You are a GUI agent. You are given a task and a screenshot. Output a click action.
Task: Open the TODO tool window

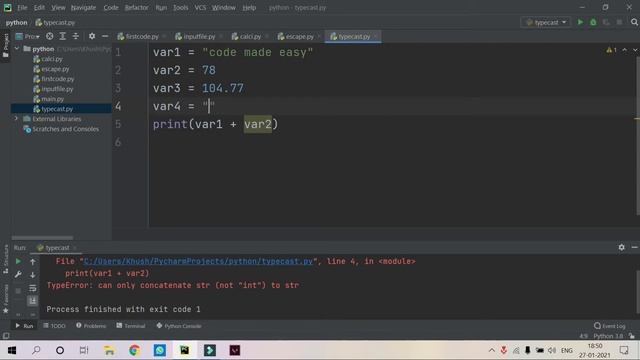(x=54, y=326)
